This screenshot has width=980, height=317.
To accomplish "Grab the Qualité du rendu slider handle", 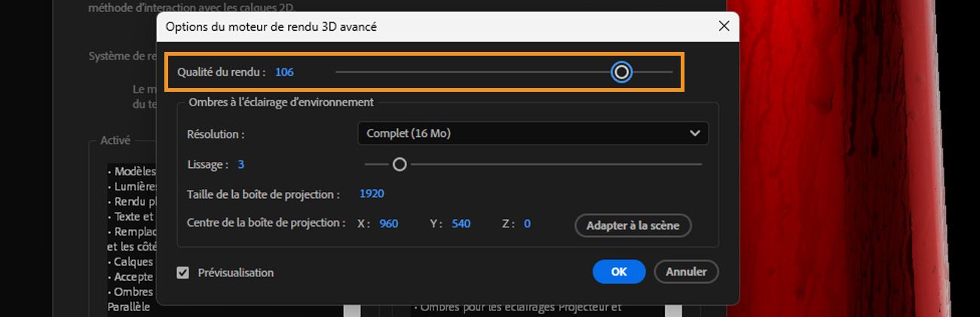I will pyautogui.click(x=621, y=72).
